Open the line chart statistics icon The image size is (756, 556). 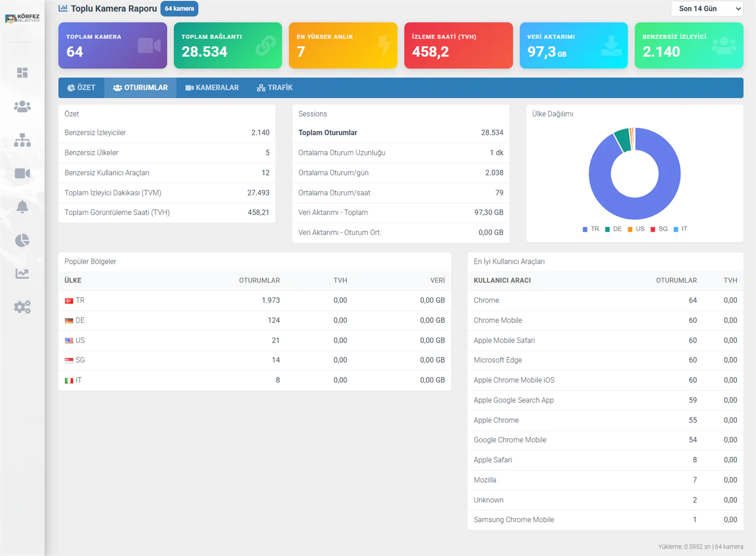tap(22, 274)
